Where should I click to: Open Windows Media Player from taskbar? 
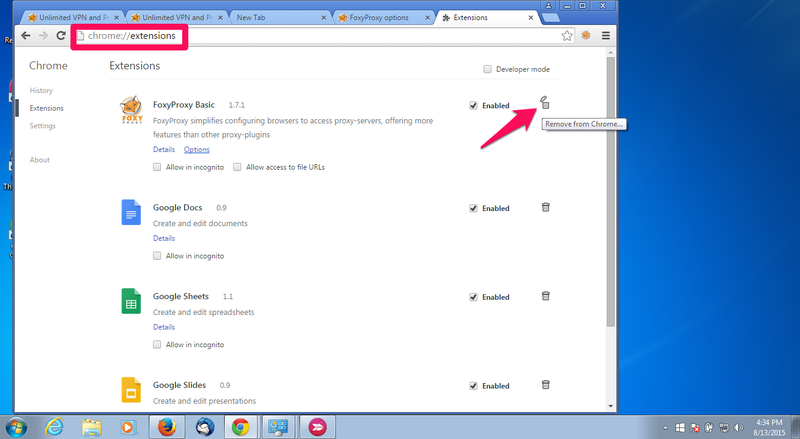129,427
